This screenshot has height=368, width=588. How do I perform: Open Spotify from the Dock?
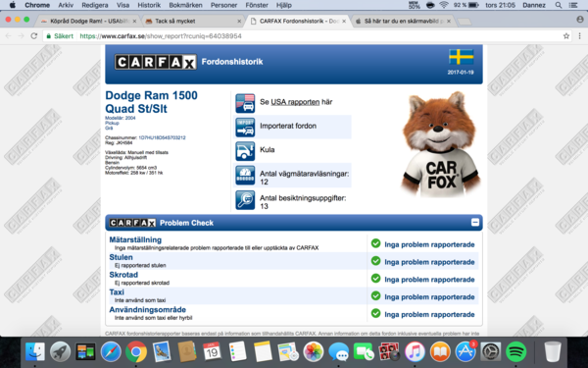click(x=516, y=352)
